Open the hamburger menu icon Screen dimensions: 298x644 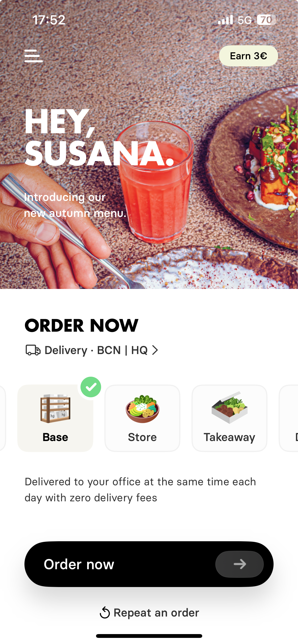(x=33, y=56)
